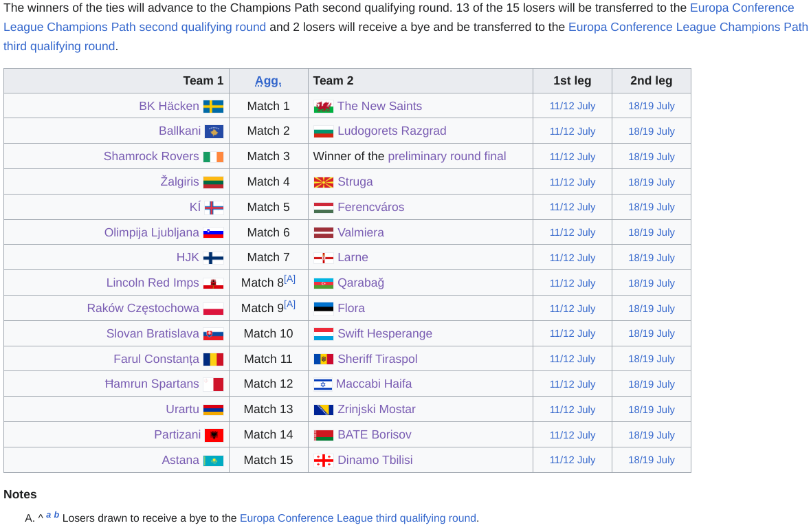Click the Wales flag beside The New Saints
This screenshot has width=811, height=532.
click(324, 107)
